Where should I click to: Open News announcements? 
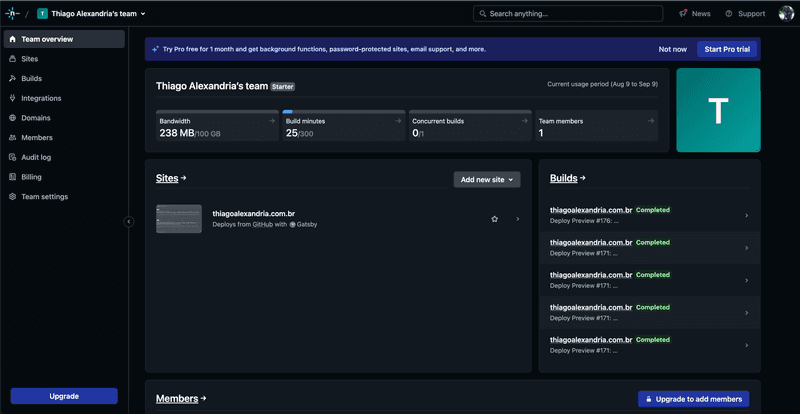(x=694, y=14)
